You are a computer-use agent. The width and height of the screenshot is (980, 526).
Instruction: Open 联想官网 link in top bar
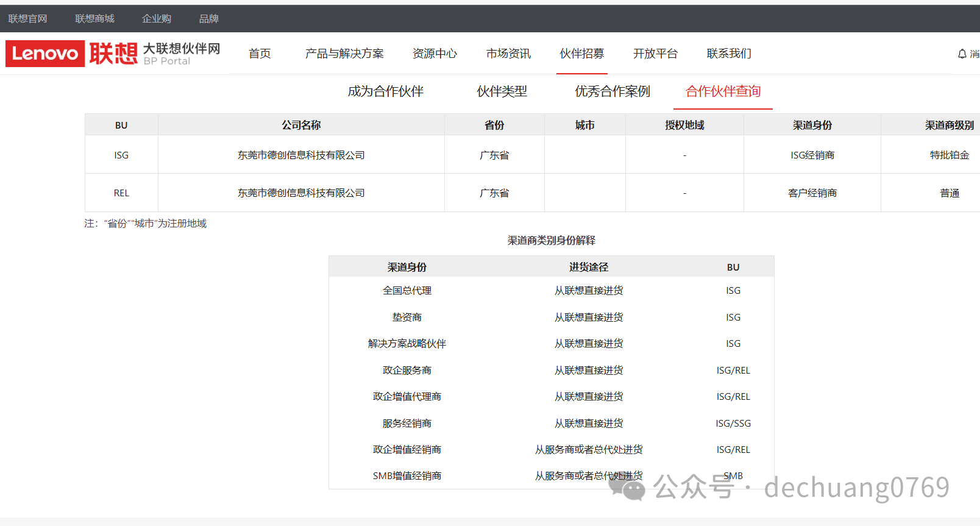pyautogui.click(x=27, y=19)
